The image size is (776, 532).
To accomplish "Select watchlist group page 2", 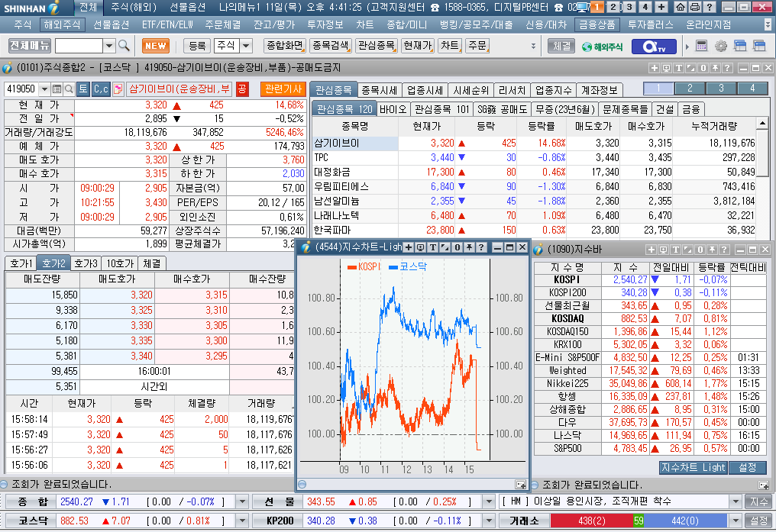I will click(x=690, y=89).
